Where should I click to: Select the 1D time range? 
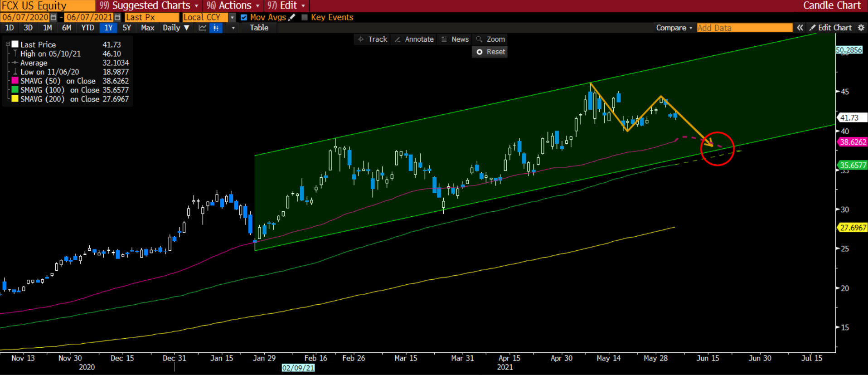click(9, 28)
